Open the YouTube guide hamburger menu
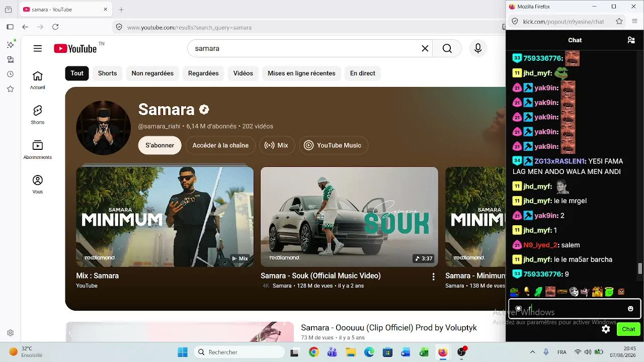This screenshot has height=362, width=644. (x=38, y=48)
